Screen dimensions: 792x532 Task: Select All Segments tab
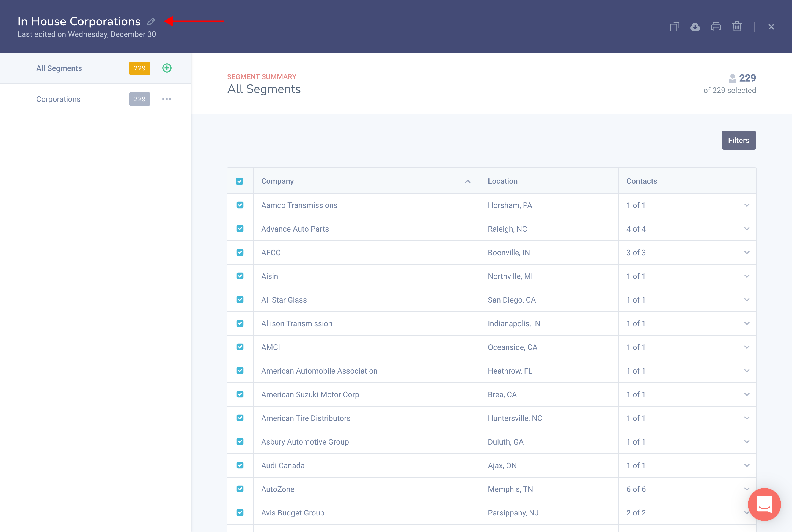click(96, 68)
